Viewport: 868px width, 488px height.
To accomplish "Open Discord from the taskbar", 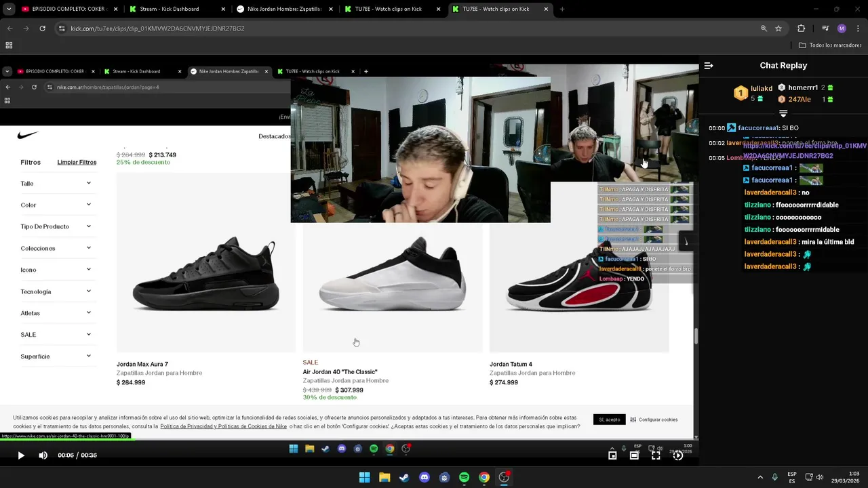I will [x=424, y=477].
